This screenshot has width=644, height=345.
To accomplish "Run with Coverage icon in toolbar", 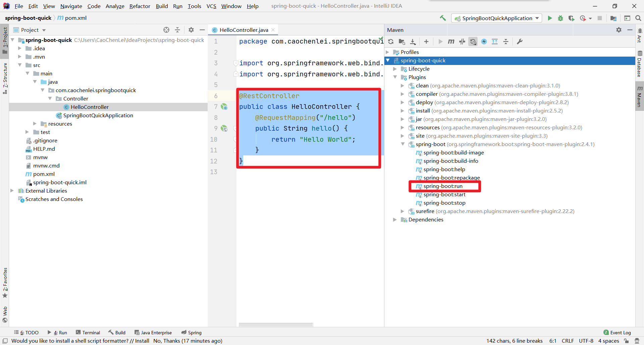I will click(x=572, y=18).
